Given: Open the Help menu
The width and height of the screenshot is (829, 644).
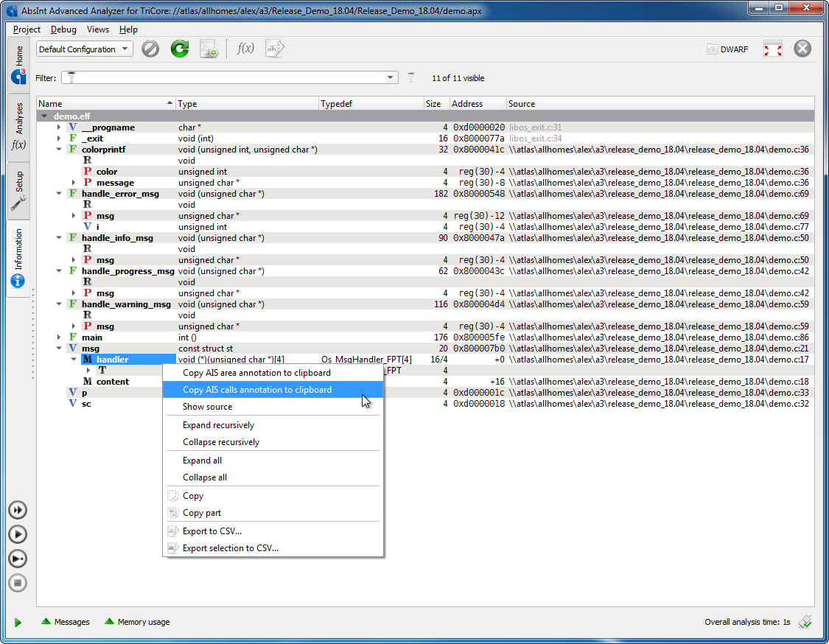Looking at the screenshot, I should 128,29.
